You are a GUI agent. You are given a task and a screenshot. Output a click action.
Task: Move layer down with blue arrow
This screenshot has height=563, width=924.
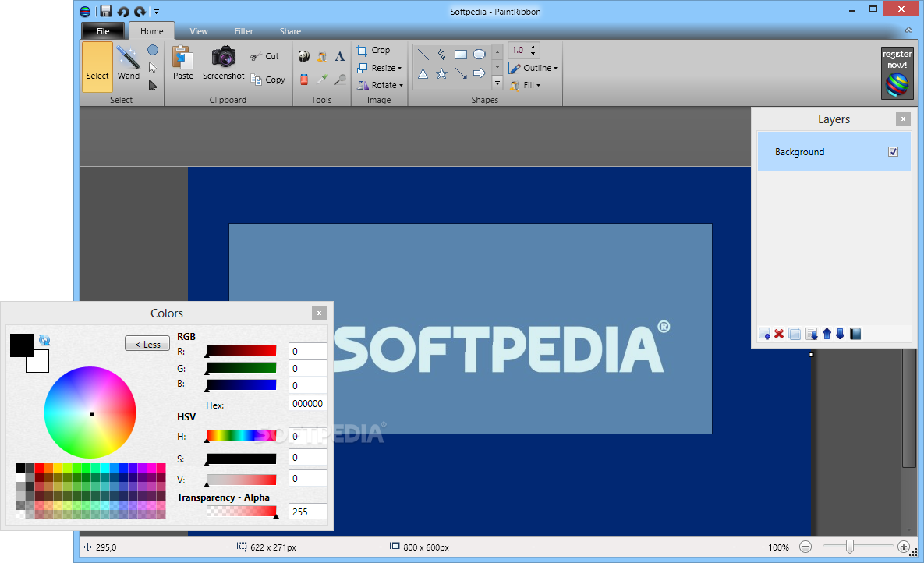point(841,334)
